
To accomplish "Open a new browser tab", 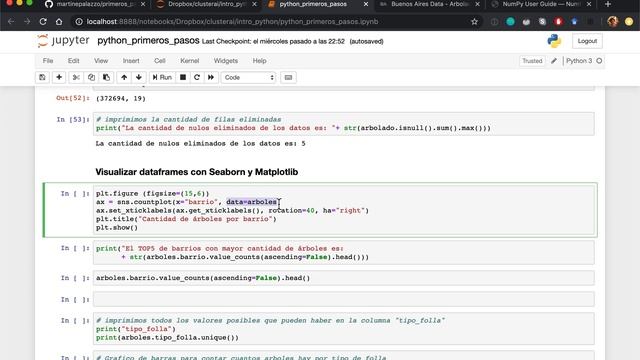I will click(x=608, y=4).
